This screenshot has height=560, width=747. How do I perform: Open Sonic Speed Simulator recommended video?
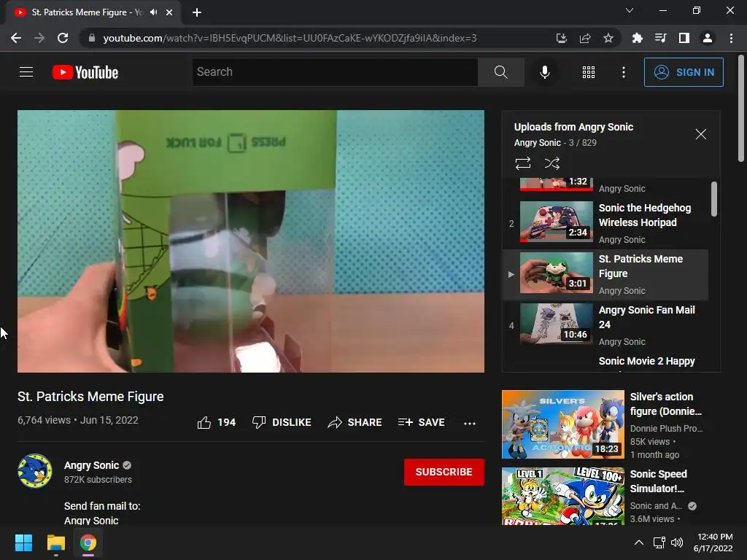(562, 496)
